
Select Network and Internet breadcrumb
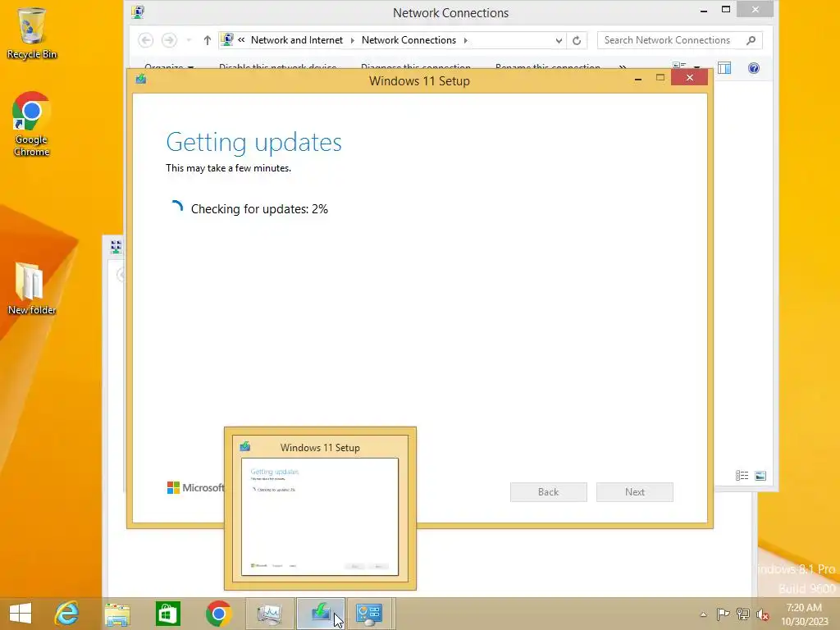click(x=297, y=40)
